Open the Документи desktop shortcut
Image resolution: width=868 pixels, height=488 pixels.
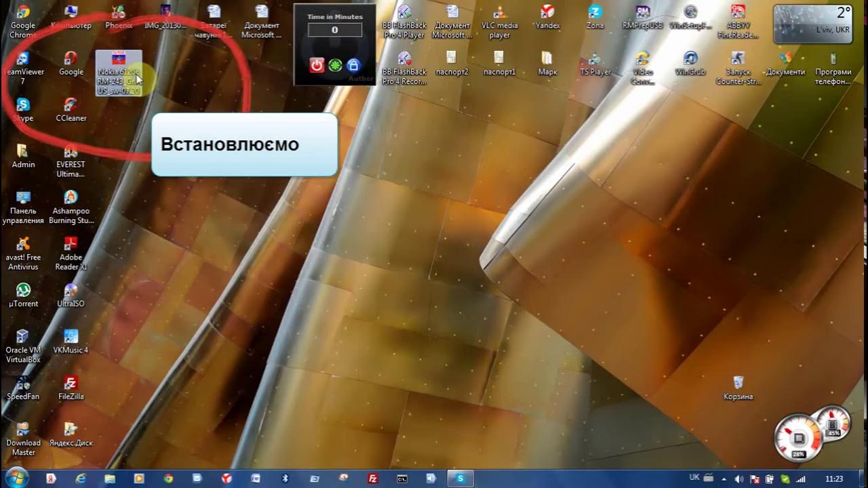[785, 63]
